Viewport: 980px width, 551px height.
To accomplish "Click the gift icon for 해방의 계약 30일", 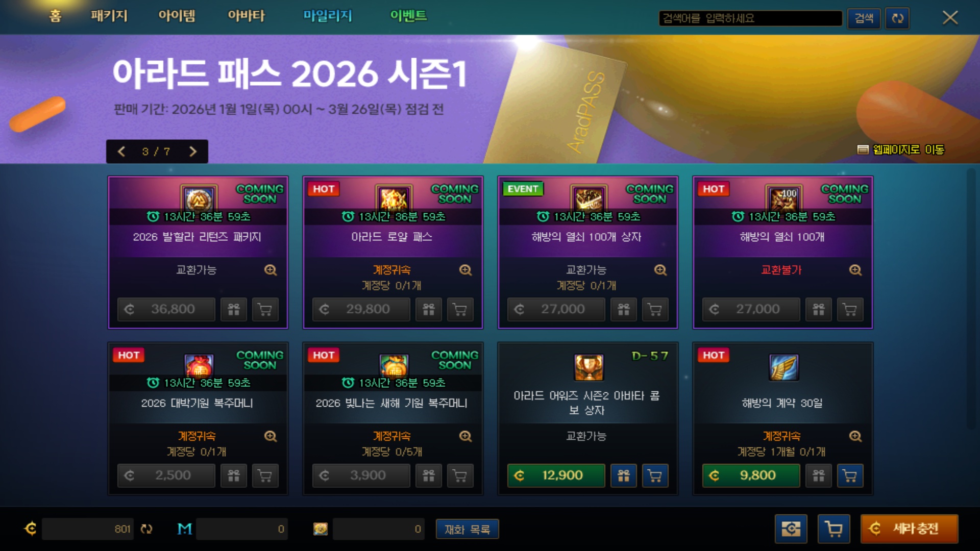I will [x=818, y=475].
